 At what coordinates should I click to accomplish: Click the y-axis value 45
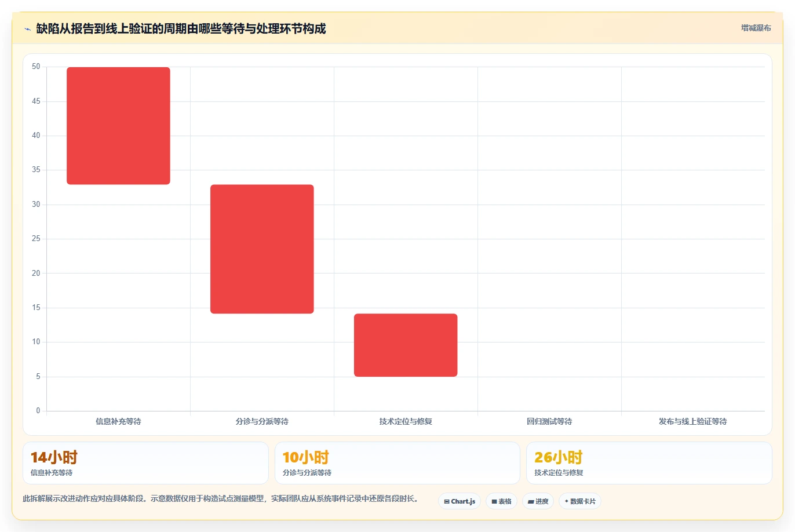[36, 101]
